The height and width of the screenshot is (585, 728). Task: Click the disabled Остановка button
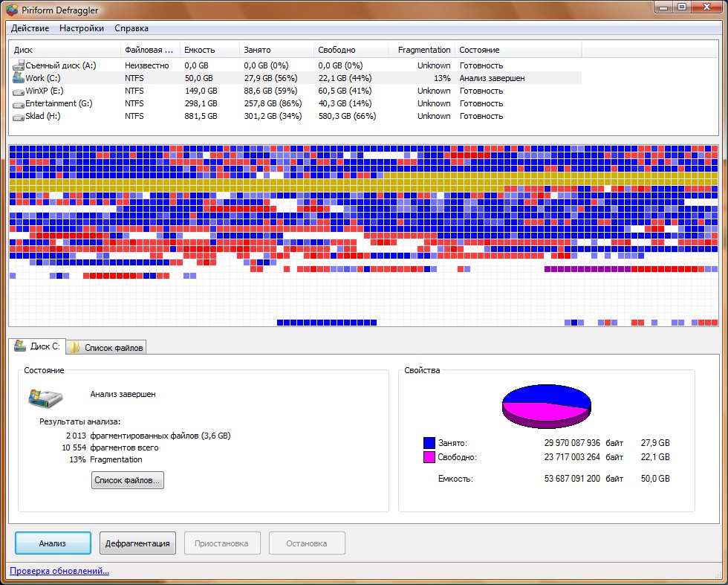pos(307,543)
